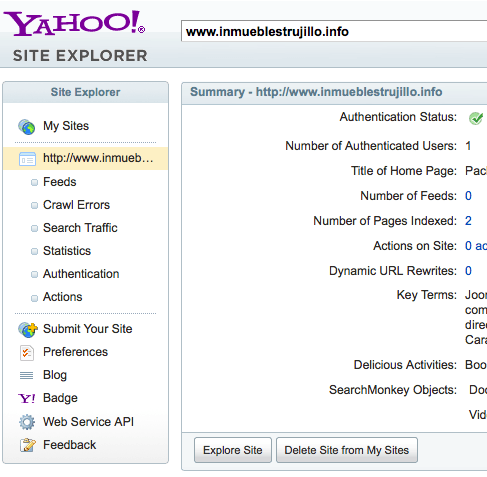This screenshot has width=487, height=477.
Task: Select the http://www.inmueb… site entry
Action: [86, 159]
